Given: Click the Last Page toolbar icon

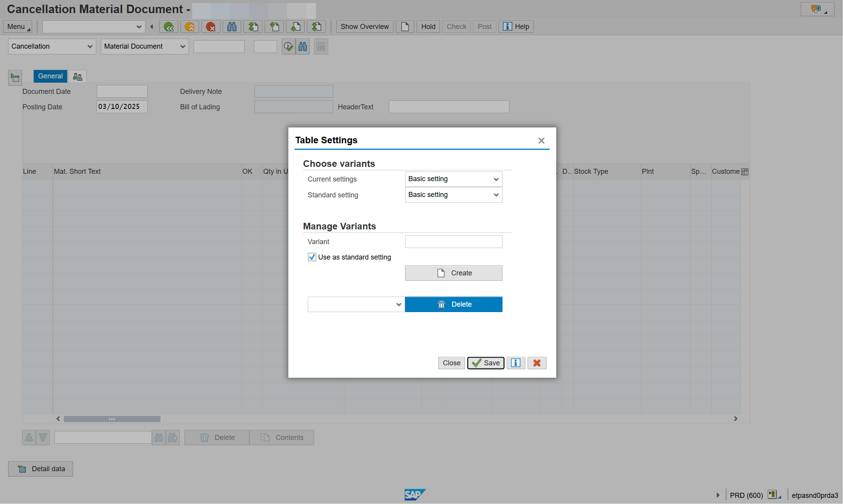Looking at the screenshot, I should pyautogui.click(x=317, y=27).
